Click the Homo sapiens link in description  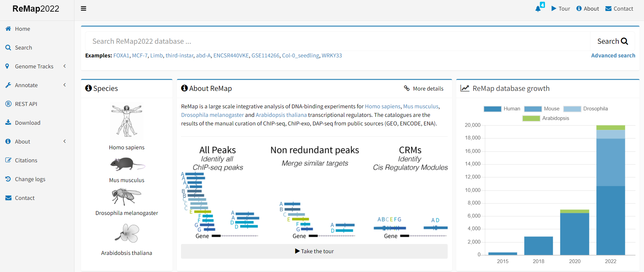click(x=382, y=107)
